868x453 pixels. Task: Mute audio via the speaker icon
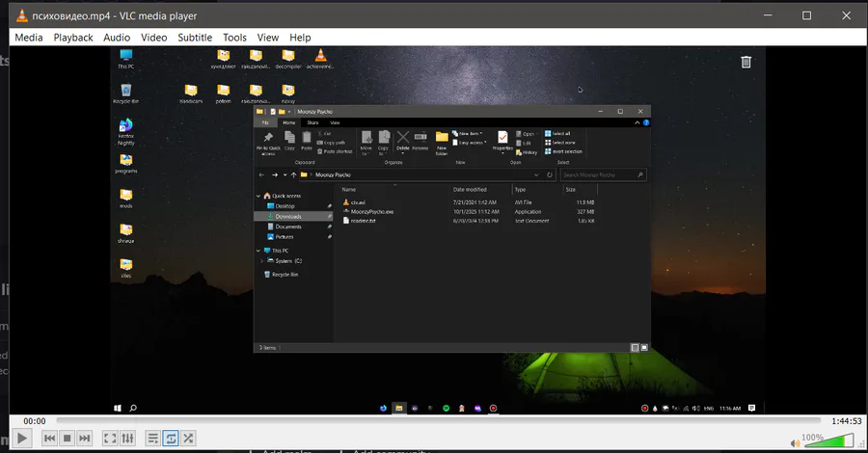tap(795, 443)
